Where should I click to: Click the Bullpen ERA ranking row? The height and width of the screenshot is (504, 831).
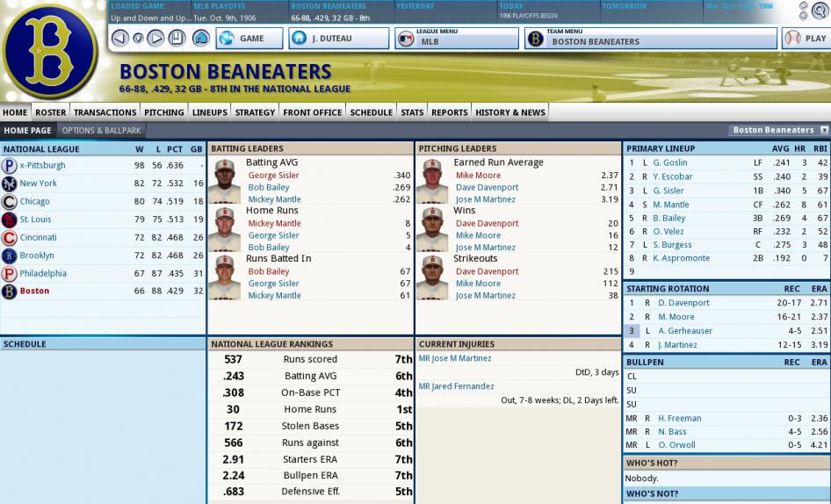(310, 475)
